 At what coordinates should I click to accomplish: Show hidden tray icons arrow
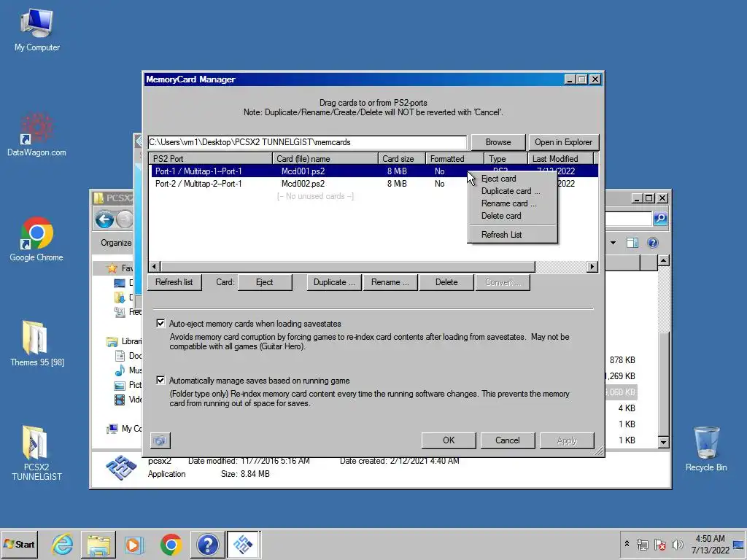627,543
